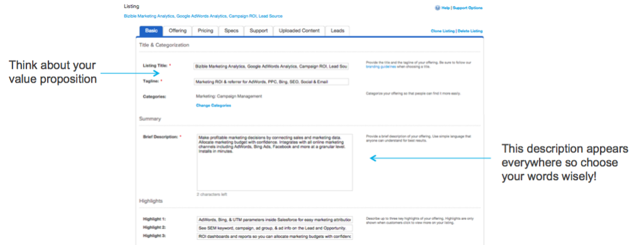Open the Pricing tab

coord(206,31)
